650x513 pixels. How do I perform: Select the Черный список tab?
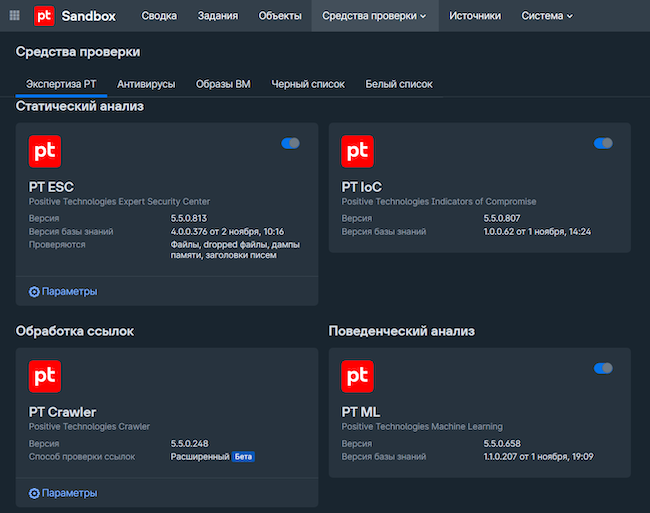[308, 84]
